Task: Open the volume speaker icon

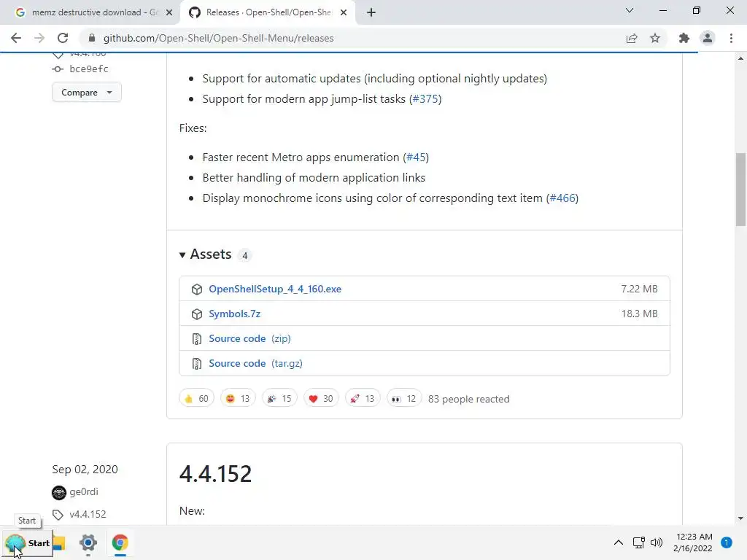Action: click(657, 542)
